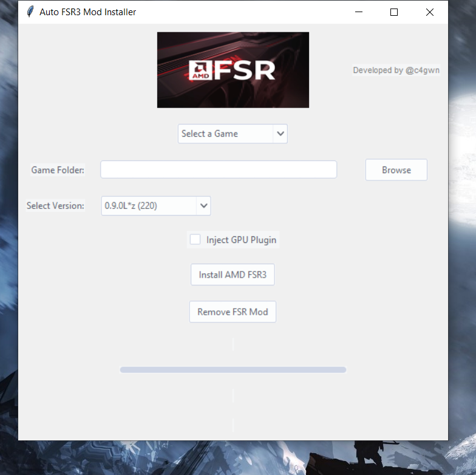Enable the Inject GPU Plugin checkbox
Viewport: 476px width, 475px height.
195,239
